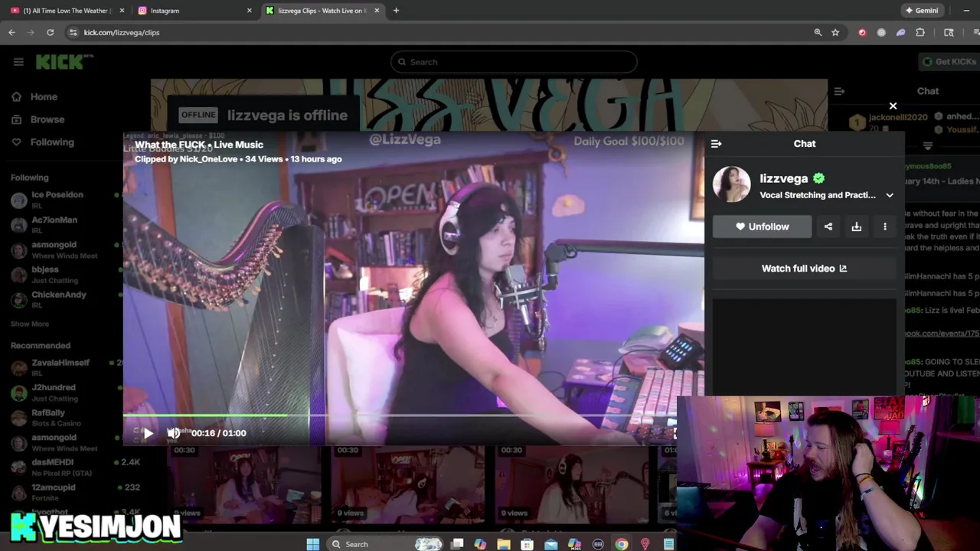Screen dimensions: 980x551
Task: Click the purple extension icon
Action: (x=900, y=32)
